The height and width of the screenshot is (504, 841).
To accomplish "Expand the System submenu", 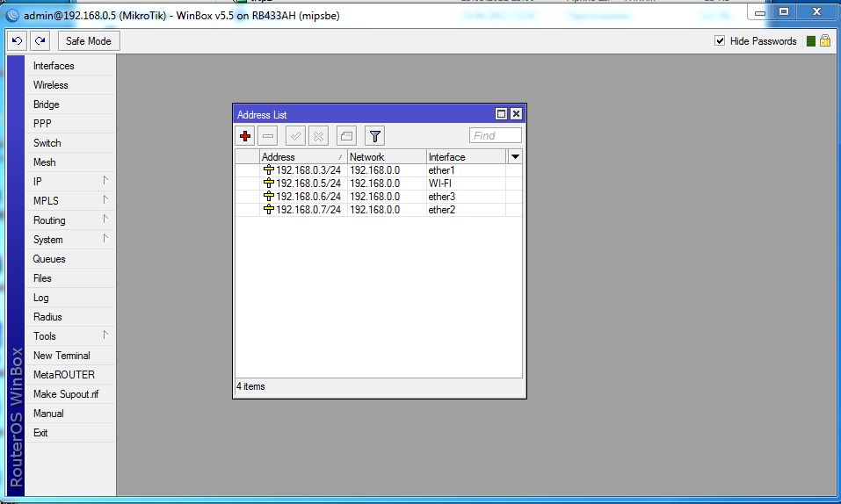I will [x=70, y=239].
